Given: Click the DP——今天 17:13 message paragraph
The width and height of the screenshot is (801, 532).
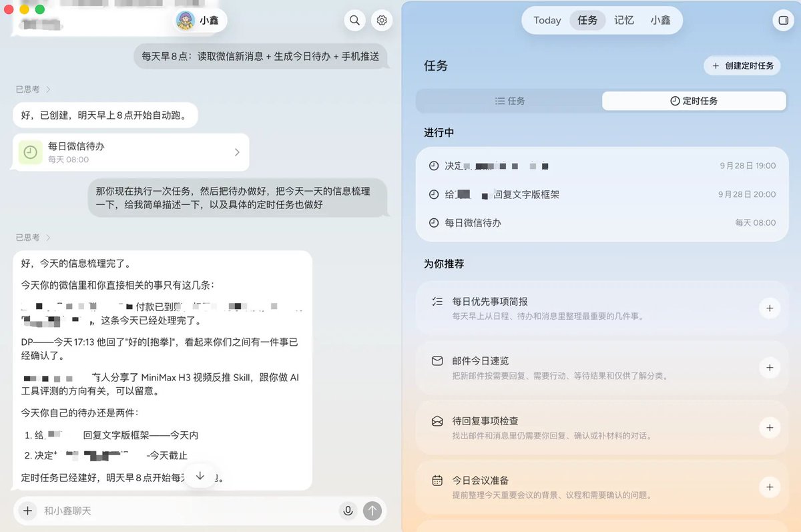Looking at the screenshot, I should [160, 349].
